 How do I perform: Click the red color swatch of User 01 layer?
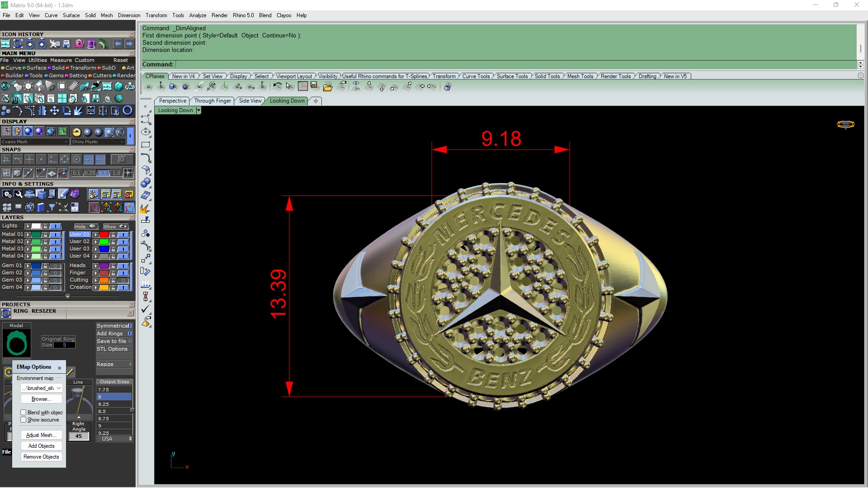click(x=104, y=235)
